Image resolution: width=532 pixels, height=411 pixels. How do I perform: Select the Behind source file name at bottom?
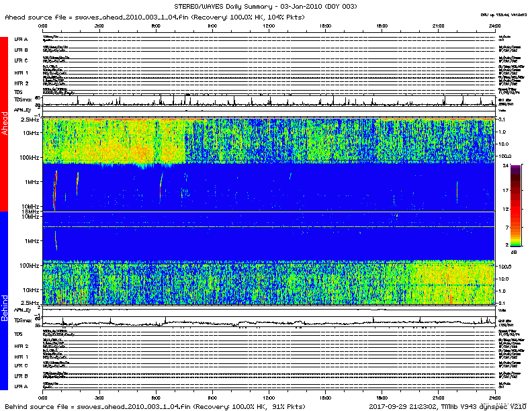point(128,406)
